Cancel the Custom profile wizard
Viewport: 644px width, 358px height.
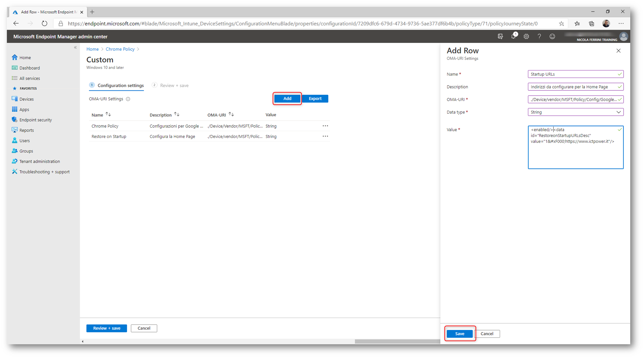coord(144,328)
